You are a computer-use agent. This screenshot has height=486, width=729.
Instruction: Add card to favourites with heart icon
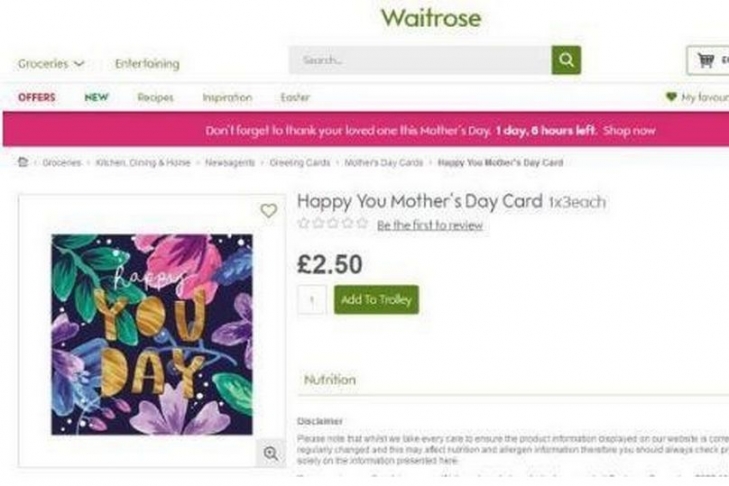[268, 211]
